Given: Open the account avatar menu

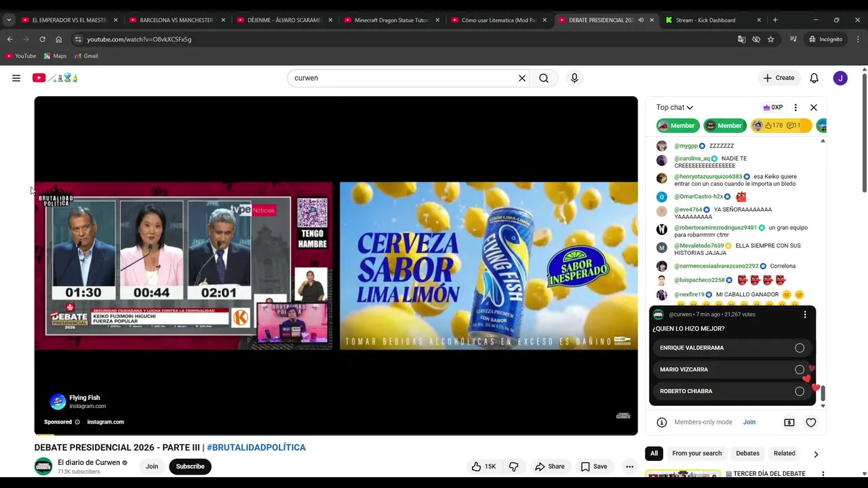Looking at the screenshot, I should tap(840, 78).
